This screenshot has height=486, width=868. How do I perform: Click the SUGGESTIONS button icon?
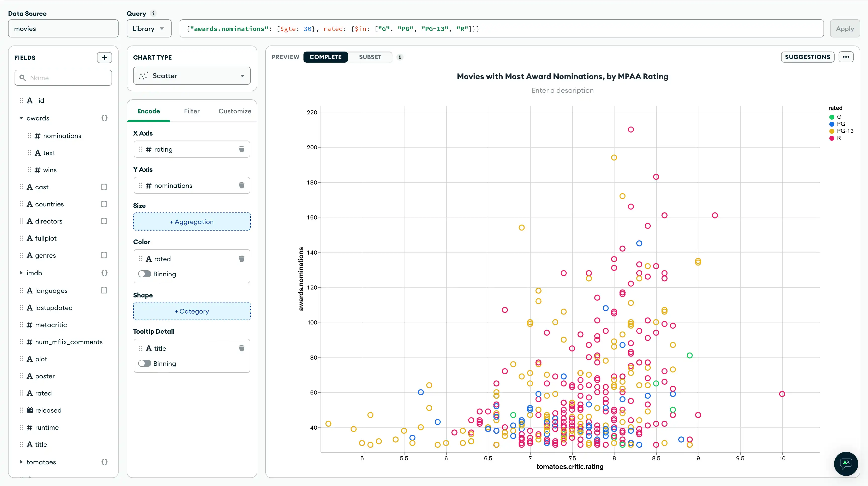point(807,57)
